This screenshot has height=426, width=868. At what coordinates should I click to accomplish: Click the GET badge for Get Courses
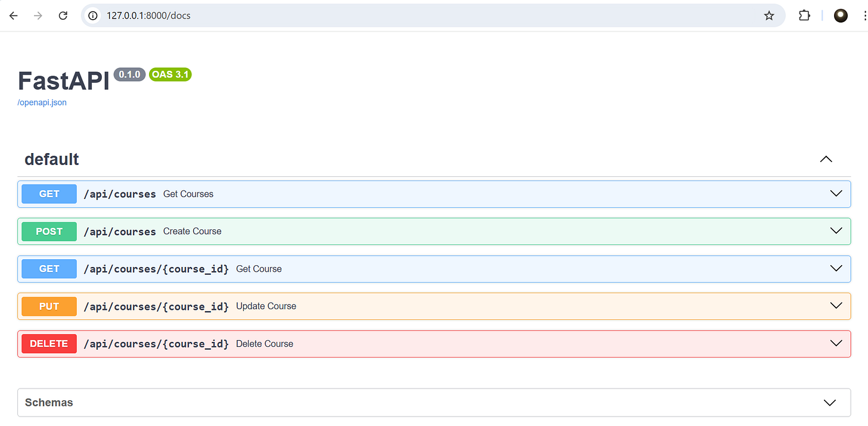pyautogui.click(x=49, y=194)
